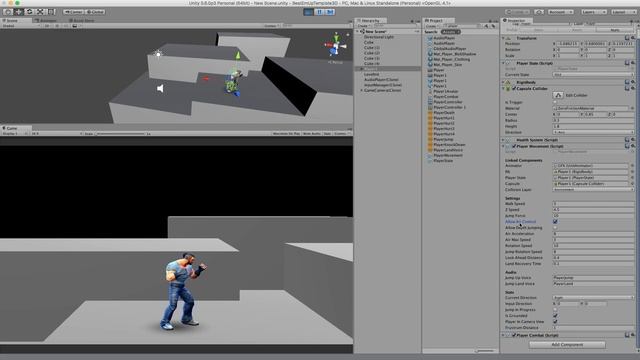Click the Assets search scope button

450,32
